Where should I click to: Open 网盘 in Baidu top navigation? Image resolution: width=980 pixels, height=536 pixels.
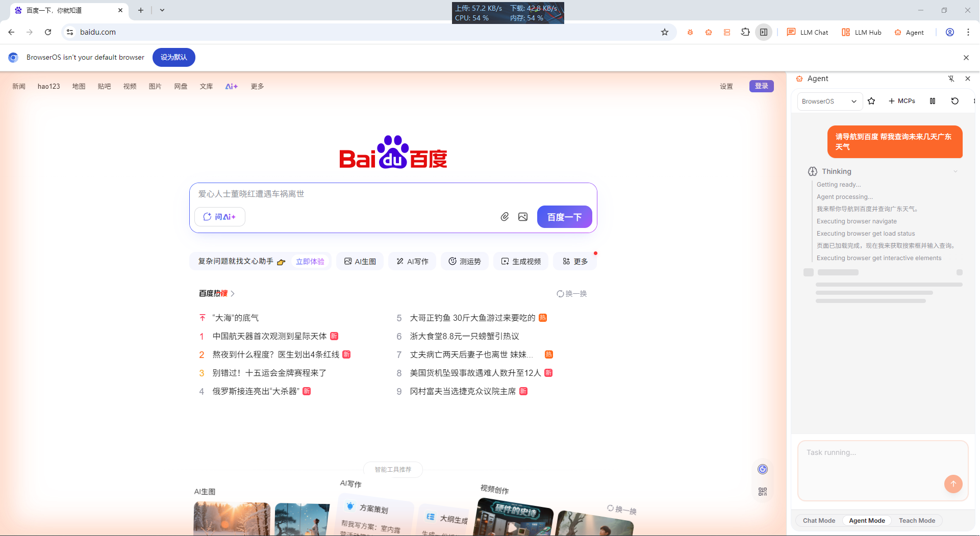pyautogui.click(x=181, y=86)
